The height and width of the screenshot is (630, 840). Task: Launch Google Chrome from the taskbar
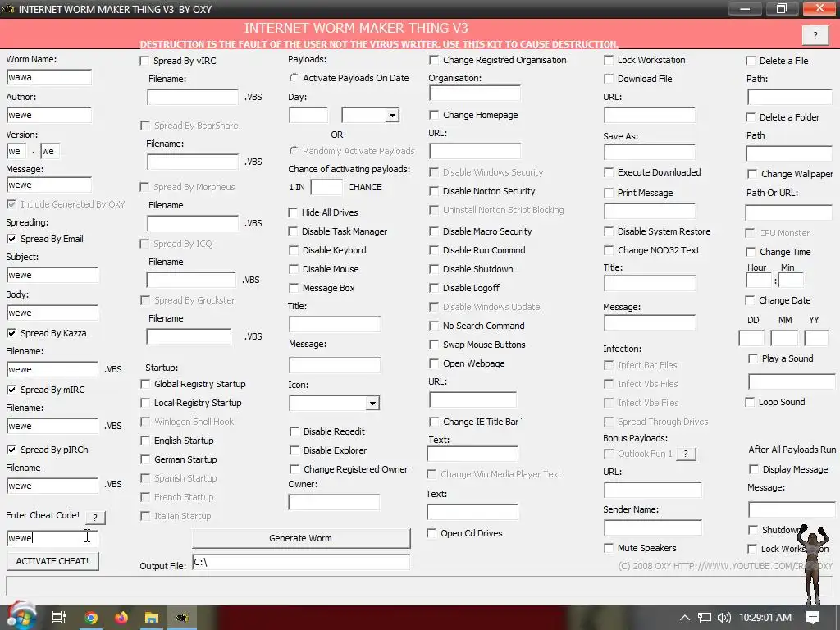91,618
